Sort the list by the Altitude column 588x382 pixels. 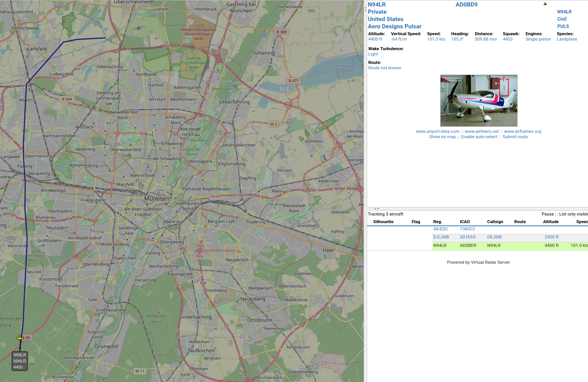(550, 222)
